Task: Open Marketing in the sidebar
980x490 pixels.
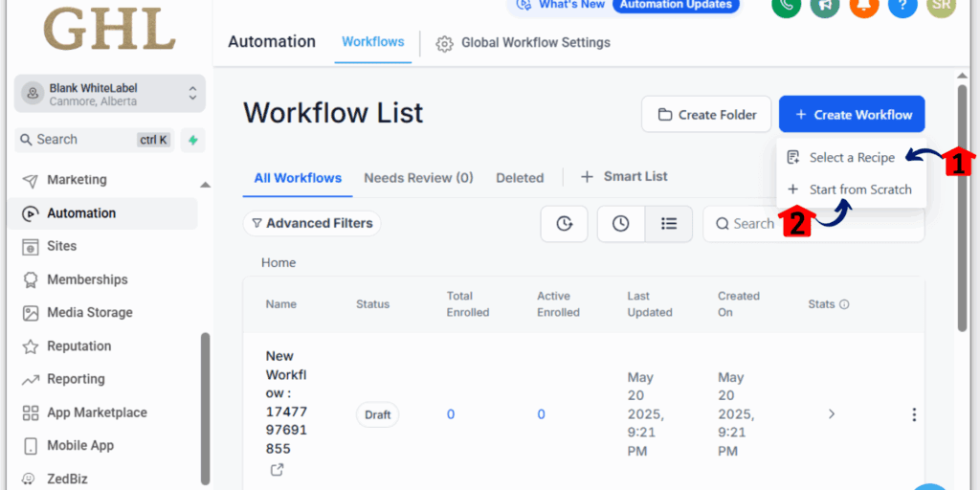Action: coord(77,180)
